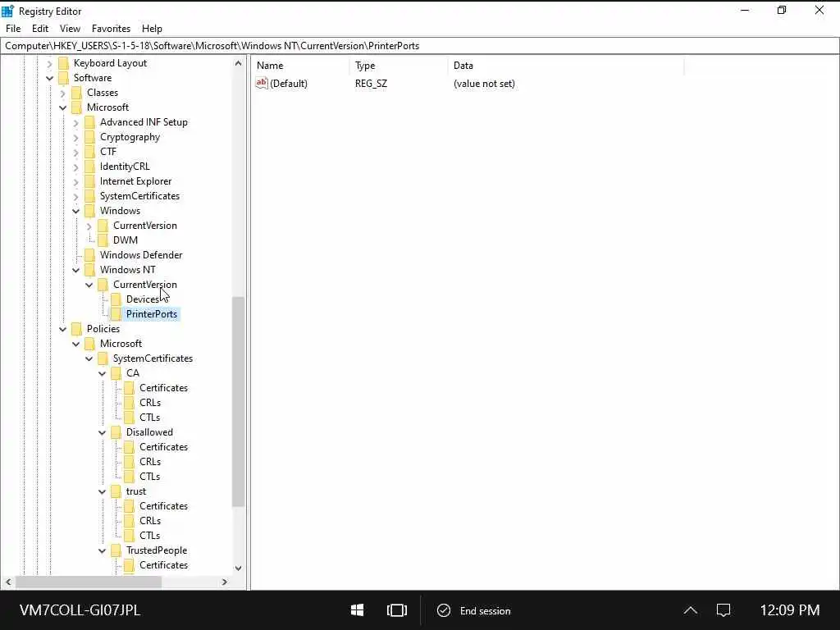Viewport: 840px width, 630px height.
Task: Select the TrustedPeople key
Action: 157,550
